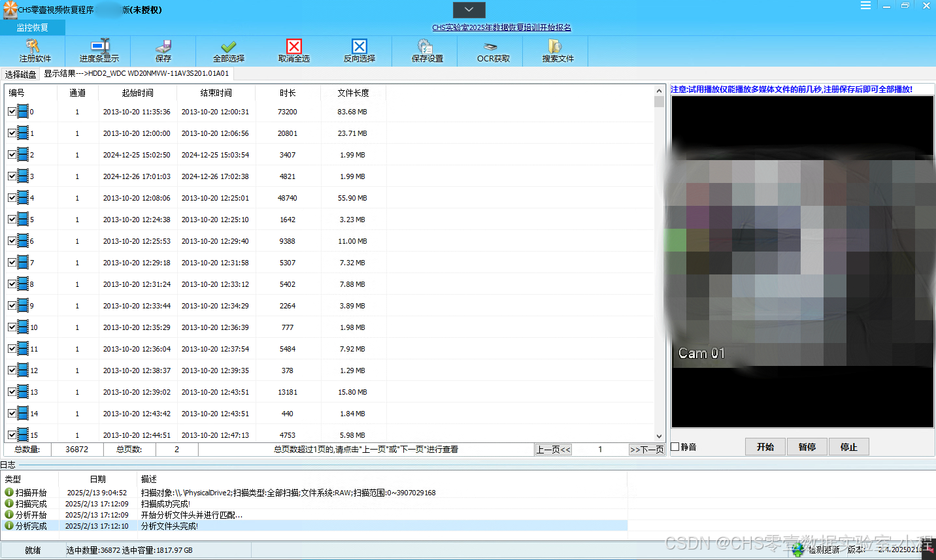Enable the 静音 mute checkbox

tap(675, 447)
